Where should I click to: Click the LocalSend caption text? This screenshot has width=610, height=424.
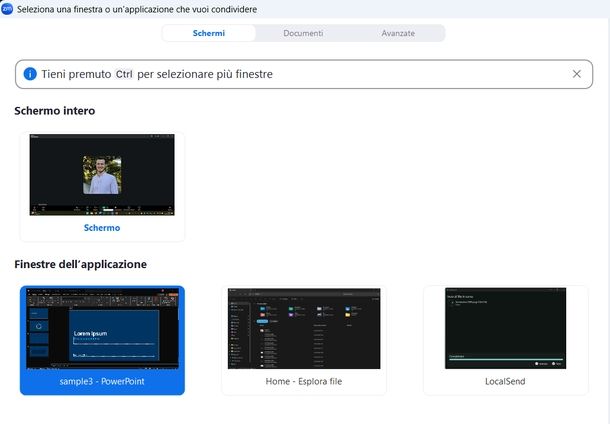click(505, 382)
